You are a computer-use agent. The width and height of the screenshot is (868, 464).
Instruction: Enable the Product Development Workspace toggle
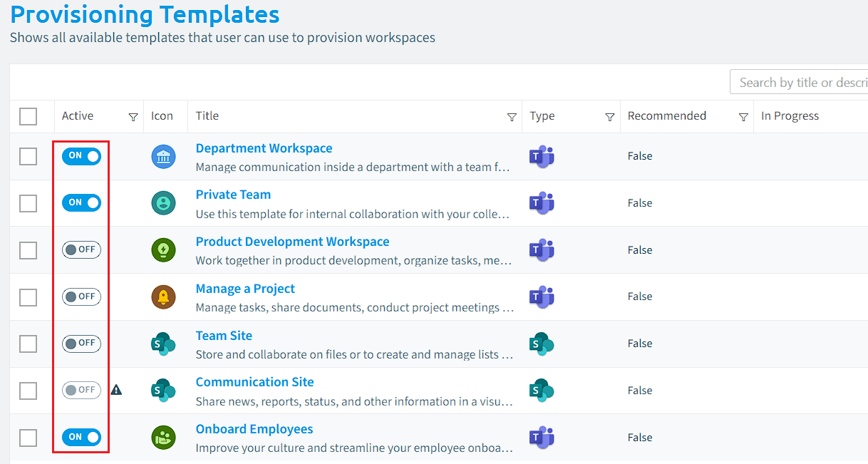click(x=81, y=249)
